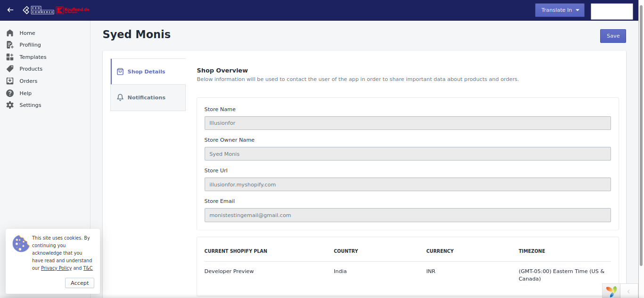Click the Templates grid icon
Viewport: 644px width, 298px height.
(x=10, y=57)
